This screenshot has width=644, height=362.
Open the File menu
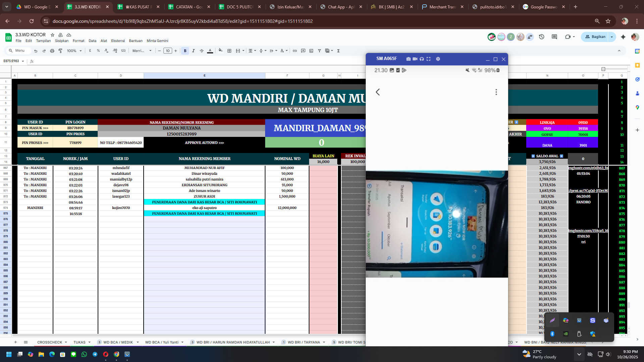coord(18,41)
